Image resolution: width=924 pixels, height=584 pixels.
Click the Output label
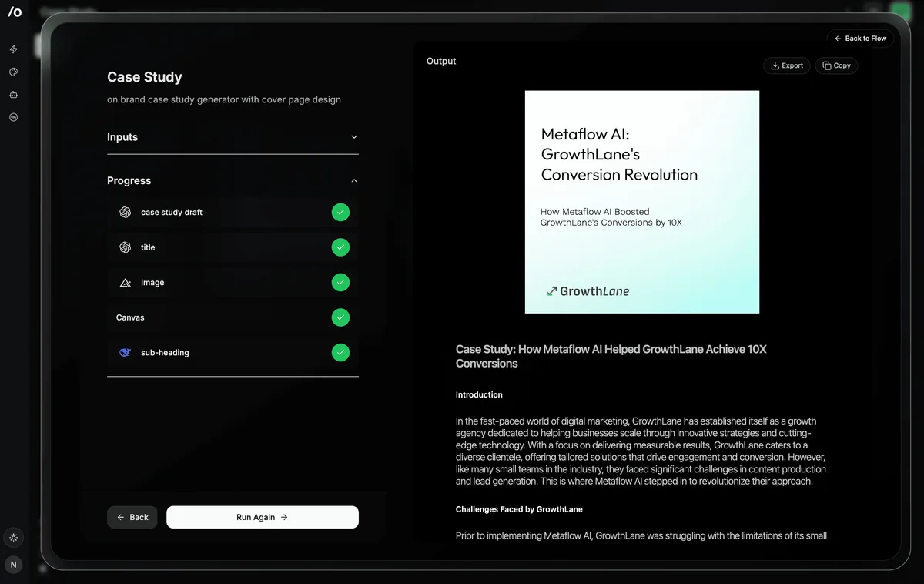pos(441,61)
